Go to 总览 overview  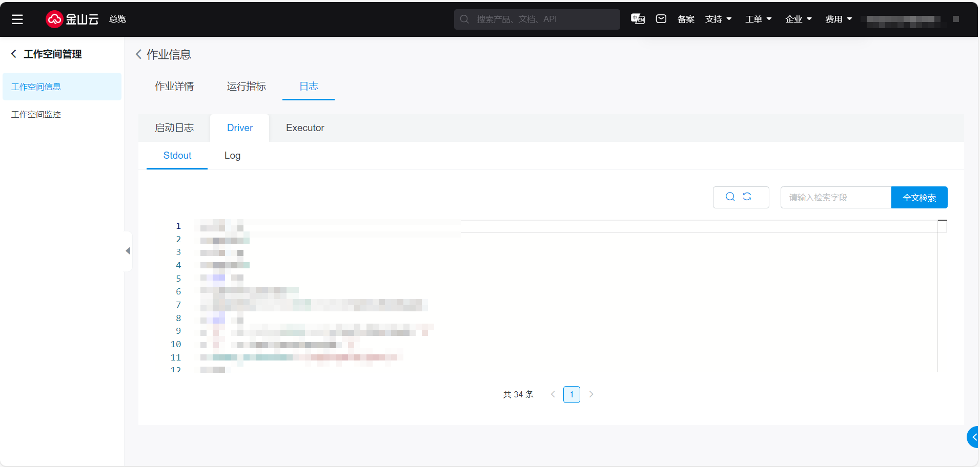[117, 19]
